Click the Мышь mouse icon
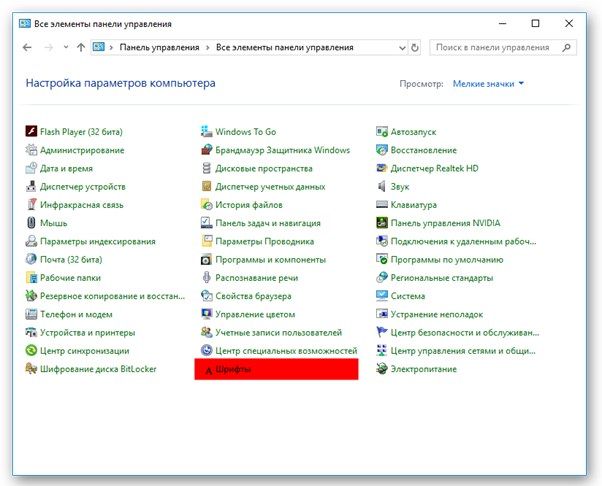This screenshot has height=486, width=602. tap(31, 223)
